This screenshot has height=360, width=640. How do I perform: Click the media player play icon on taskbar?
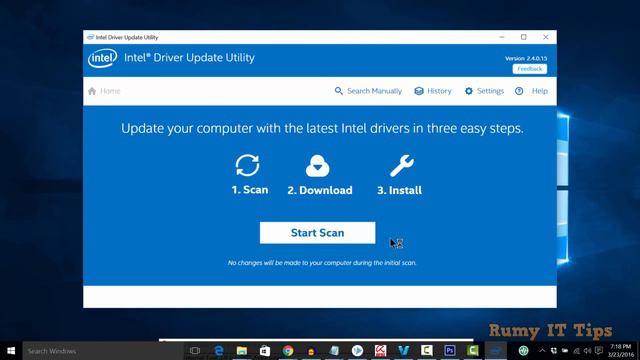357,351
